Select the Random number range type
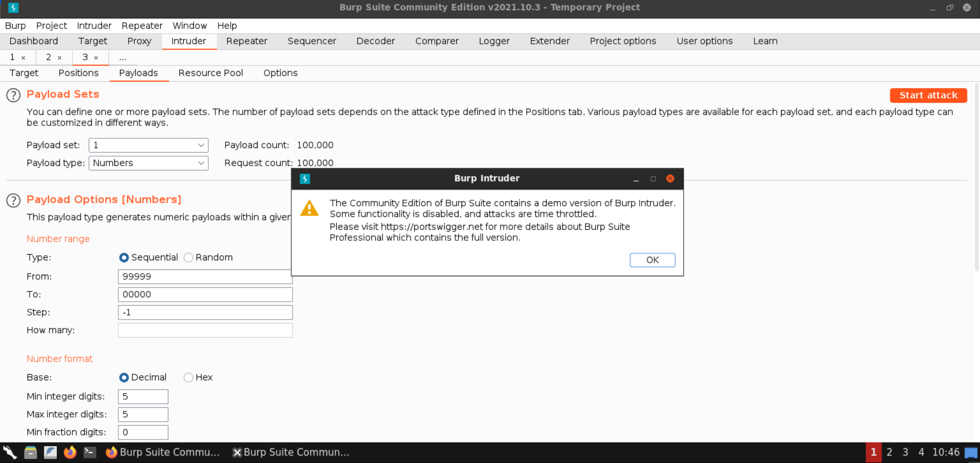The image size is (980, 463). 189,258
